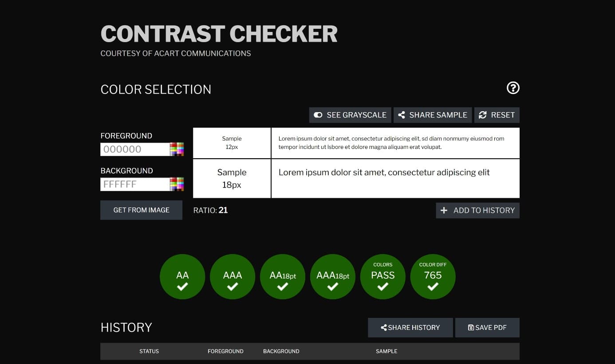Share the history list
Image resolution: width=615 pixels, height=364 pixels.
(410, 328)
